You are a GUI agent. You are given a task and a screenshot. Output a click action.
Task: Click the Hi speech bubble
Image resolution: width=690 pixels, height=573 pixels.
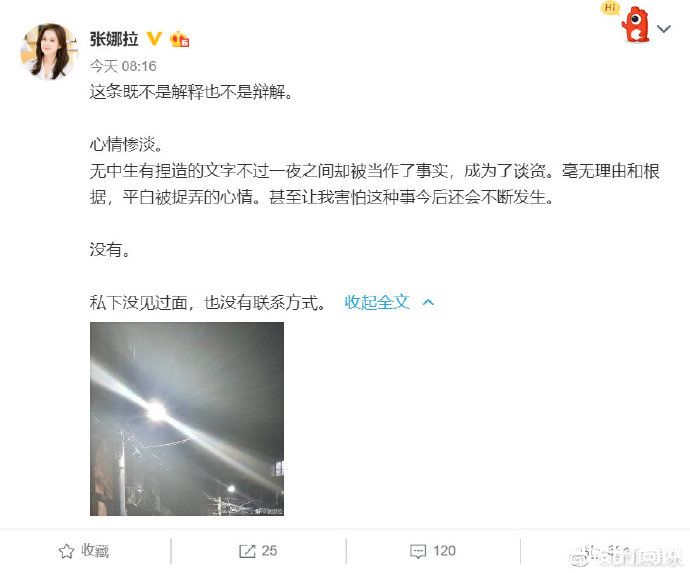pos(610,7)
